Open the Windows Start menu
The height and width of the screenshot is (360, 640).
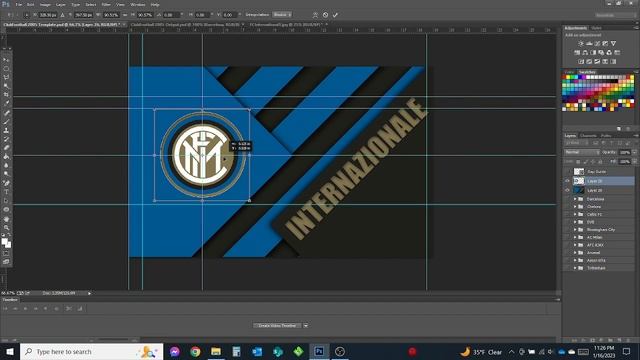click(x=9, y=351)
